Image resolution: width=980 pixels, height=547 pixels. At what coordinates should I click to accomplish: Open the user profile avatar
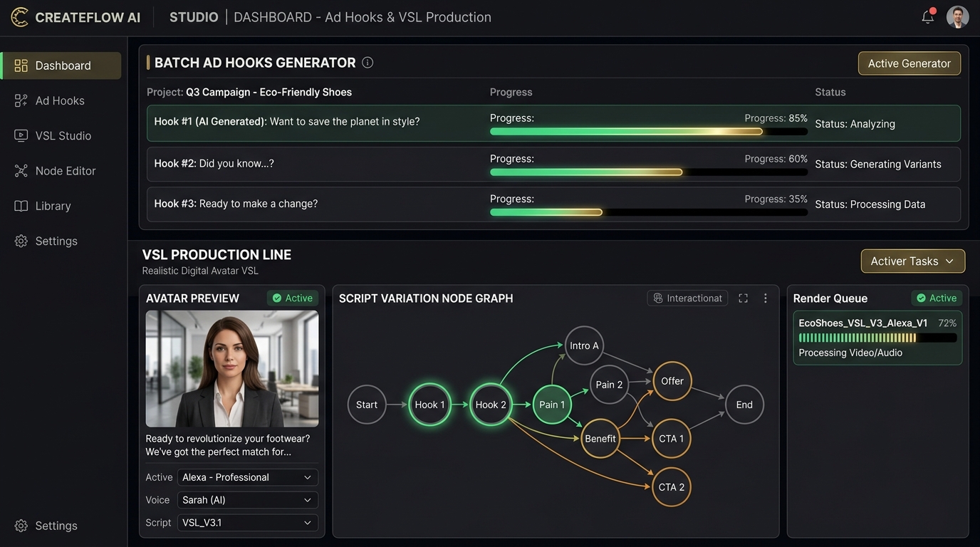(x=958, y=17)
